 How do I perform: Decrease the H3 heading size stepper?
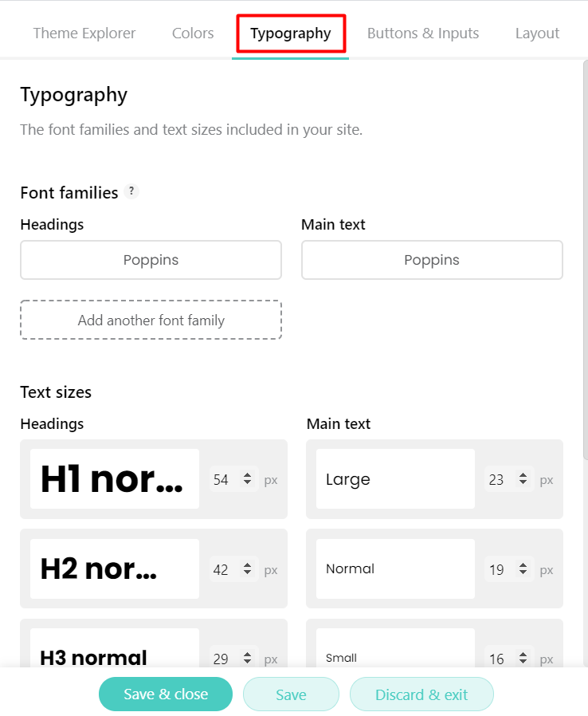tap(247, 662)
